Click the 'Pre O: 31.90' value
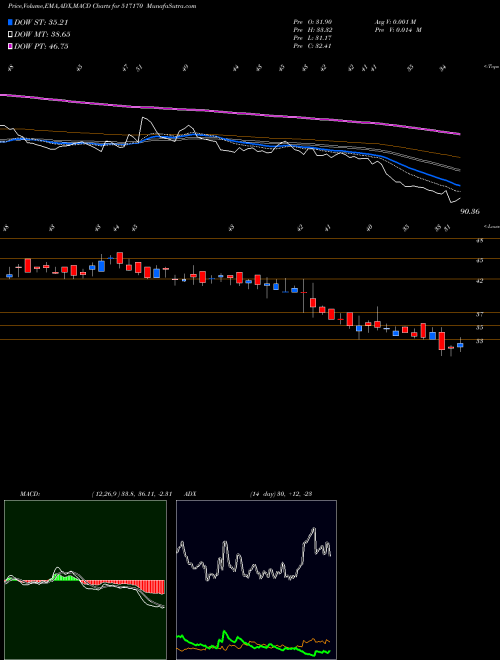This screenshot has height=660, width=500. 313,22
